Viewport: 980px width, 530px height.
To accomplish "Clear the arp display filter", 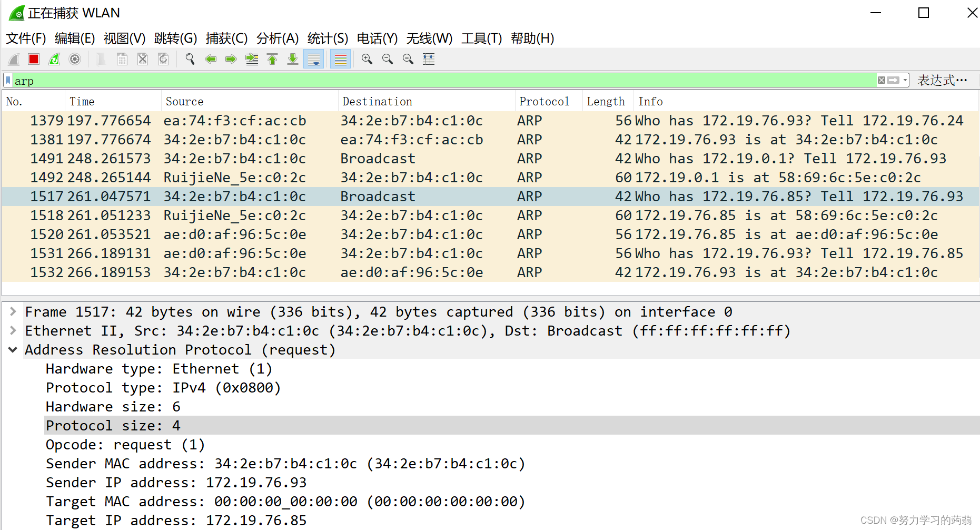I will 881,80.
